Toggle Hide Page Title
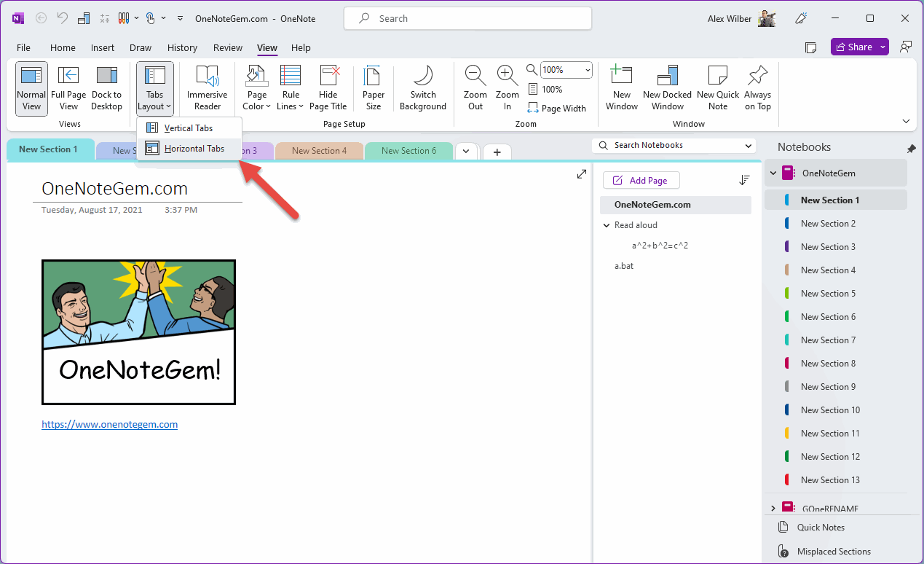Viewport: 924px width, 564px height. point(328,88)
